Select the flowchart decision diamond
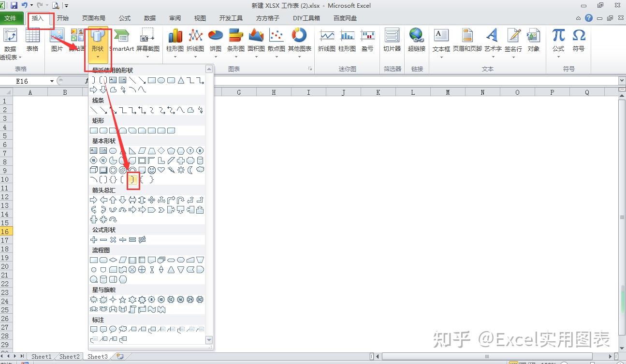The width and height of the screenshot is (626, 364). 113,260
